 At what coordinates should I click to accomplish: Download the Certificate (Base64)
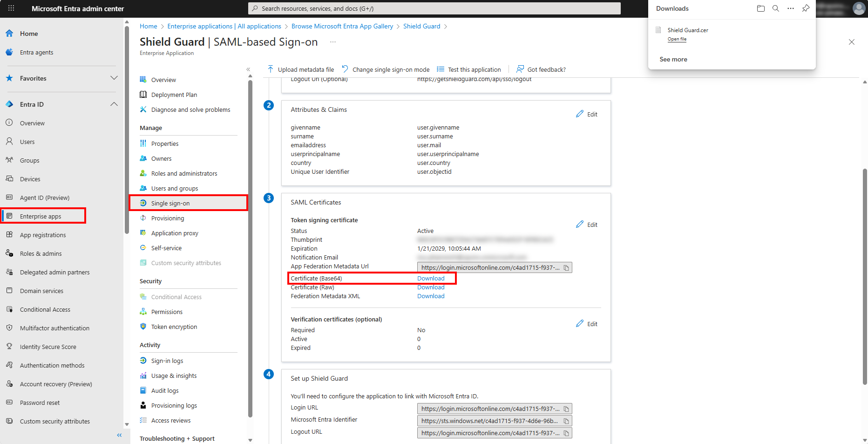tap(431, 279)
